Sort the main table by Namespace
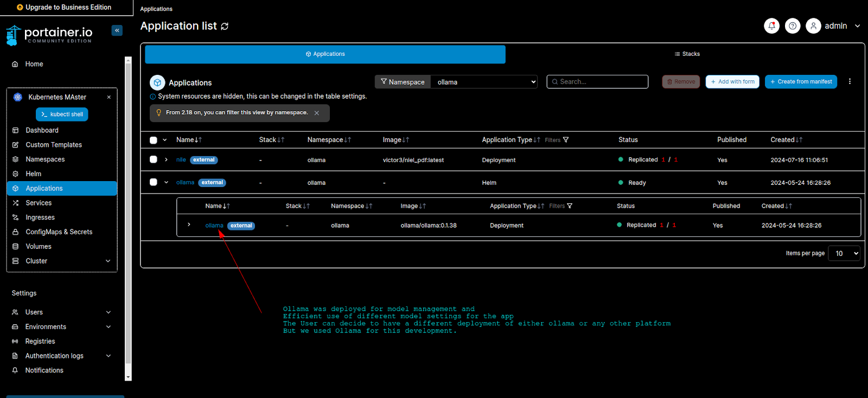Image resolution: width=868 pixels, height=398 pixels. pos(329,140)
